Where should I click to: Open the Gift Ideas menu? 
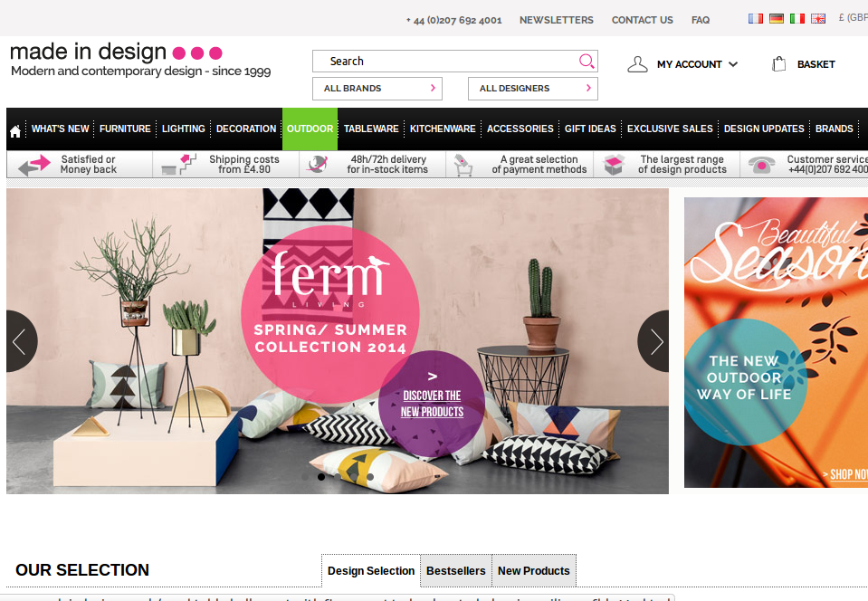point(590,129)
